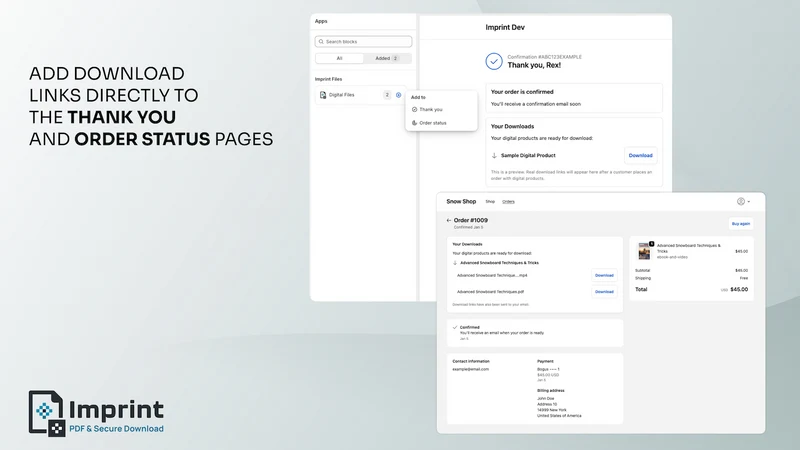Click the Snow Shop store name
This screenshot has width=800, height=450.
point(461,202)
